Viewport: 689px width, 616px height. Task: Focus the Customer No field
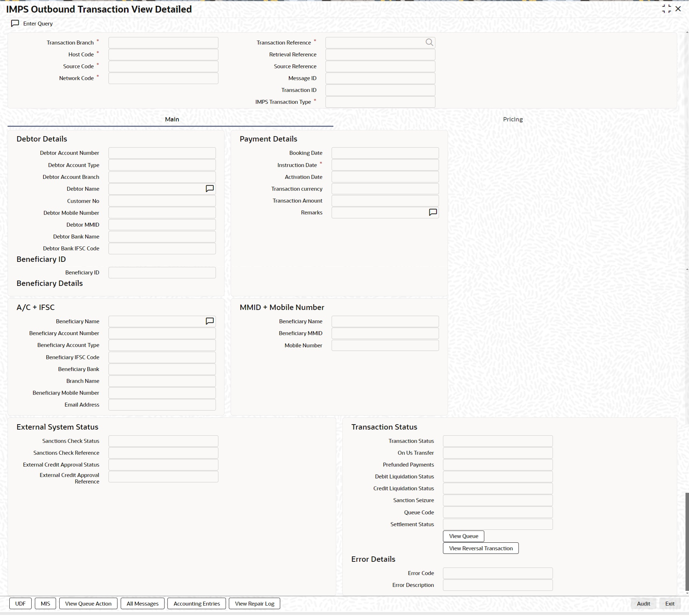coord(162,201)
